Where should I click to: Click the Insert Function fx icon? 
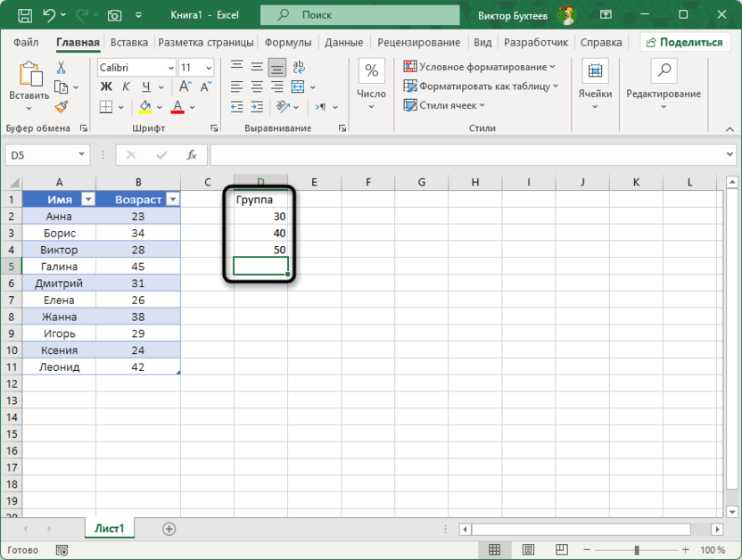click(x=190, y=155)
